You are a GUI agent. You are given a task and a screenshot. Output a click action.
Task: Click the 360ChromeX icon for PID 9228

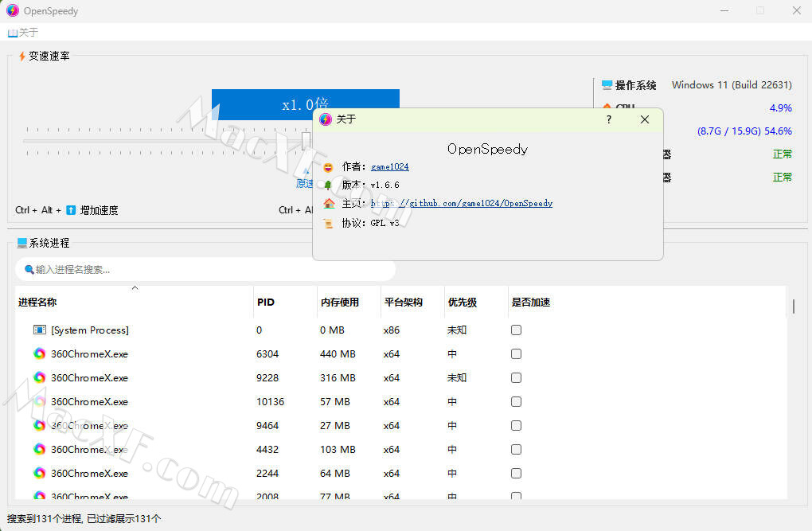[39, 377]
